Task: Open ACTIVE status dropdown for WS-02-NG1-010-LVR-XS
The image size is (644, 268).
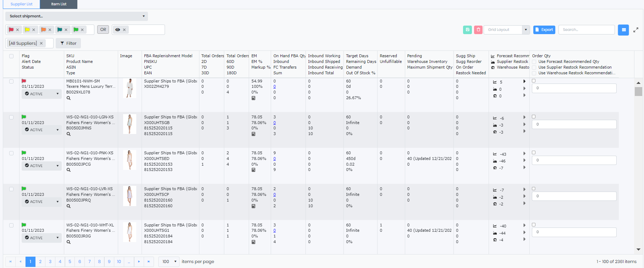Action: coord(42,202)
